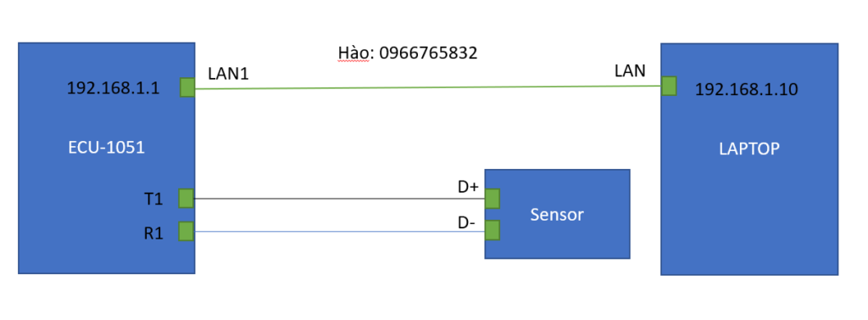Select the green LAN cable line

point(428,87)
